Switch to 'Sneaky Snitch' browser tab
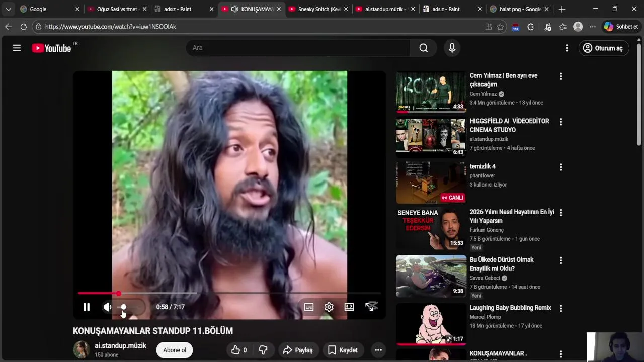Image resolution: width=644 pixels, height=362 pixels. point(318,9)
